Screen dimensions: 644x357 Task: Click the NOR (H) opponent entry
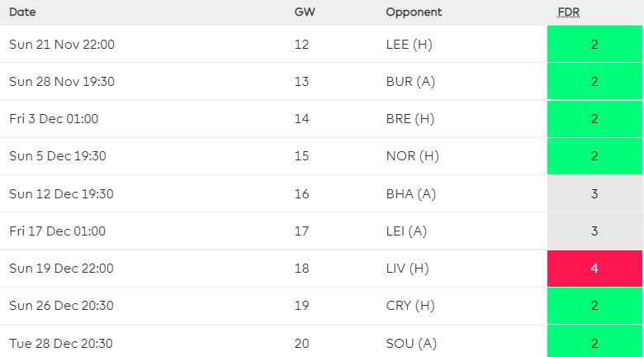point(410,156)
